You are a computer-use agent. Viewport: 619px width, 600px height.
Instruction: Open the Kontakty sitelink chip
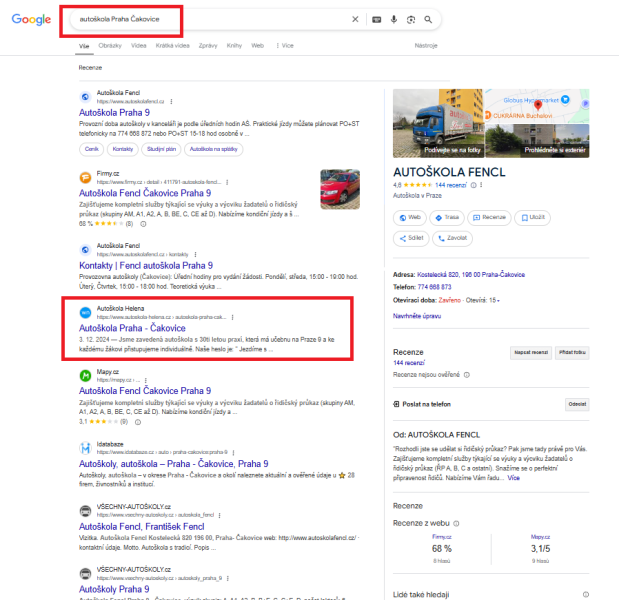(x=123, y=149)
